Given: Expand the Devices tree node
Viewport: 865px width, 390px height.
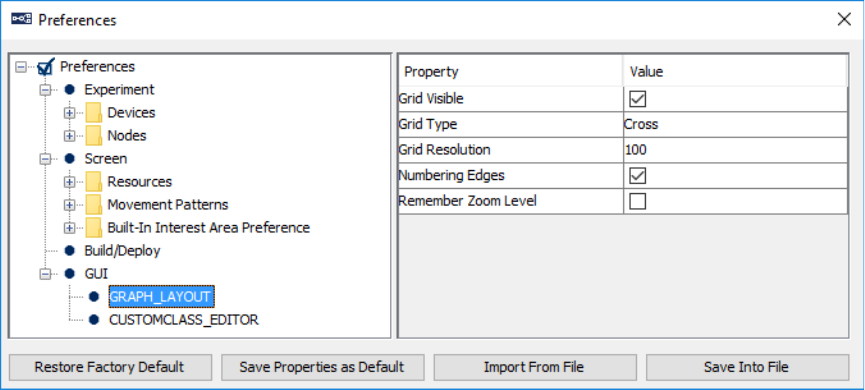Looking at the screenshot, I should coord(70,113).
